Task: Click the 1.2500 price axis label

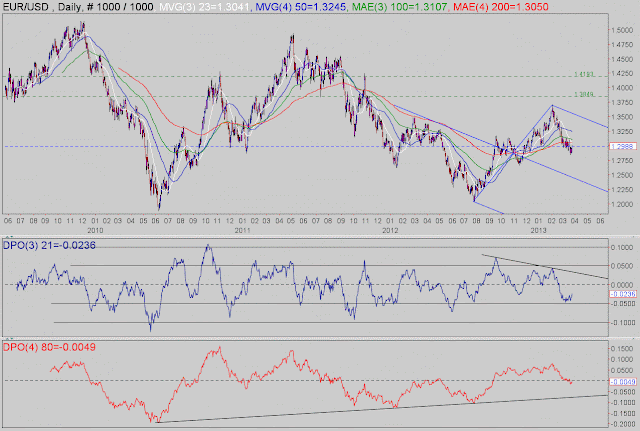Action: [622, 175]
